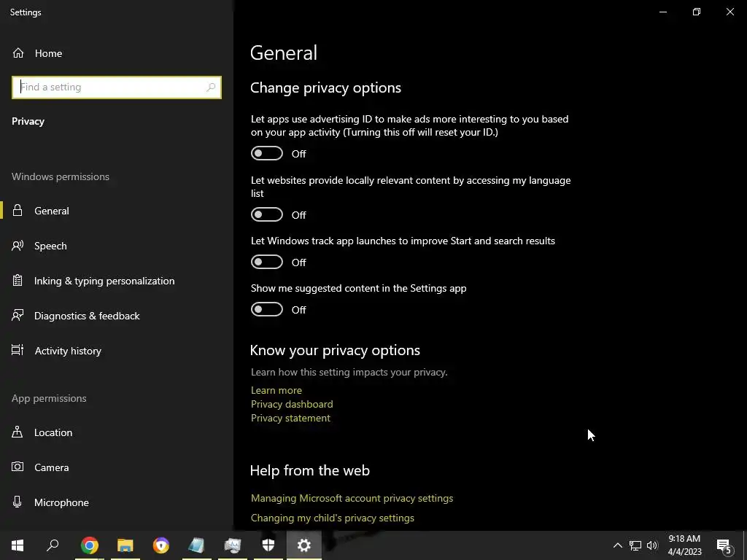Image resolution: width=747 pixels, height=560 pixels.
Task: Click the Settings gear in taskbar
Action: tap(304, 545)
